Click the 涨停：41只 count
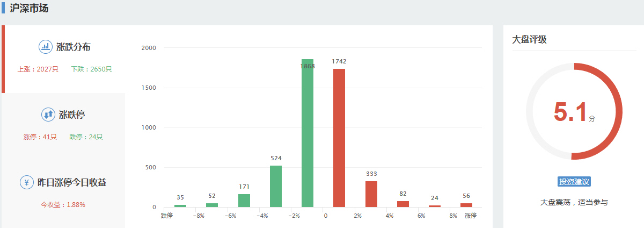Viewport: 644px width, 228px height. (x=40, y=137)
